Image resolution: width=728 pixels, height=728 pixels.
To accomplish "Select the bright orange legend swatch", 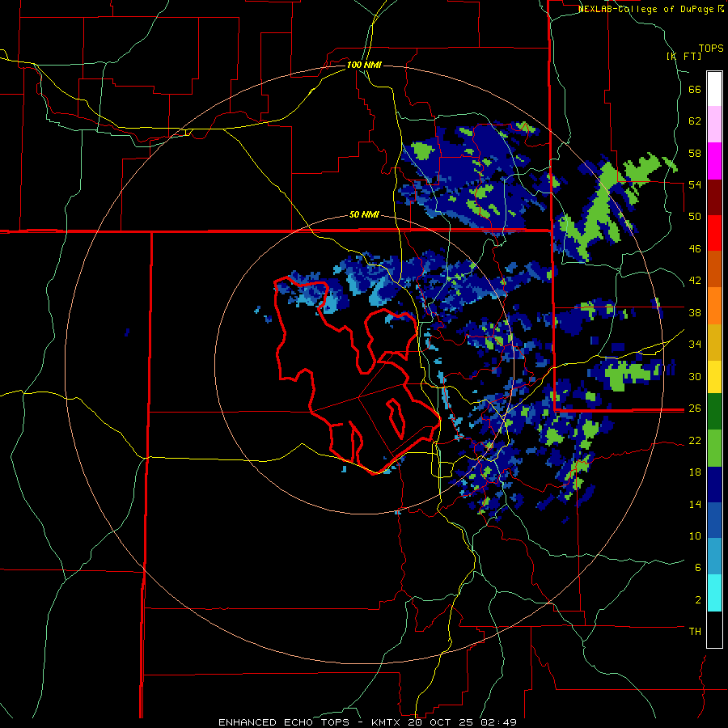I will (714, 306).
